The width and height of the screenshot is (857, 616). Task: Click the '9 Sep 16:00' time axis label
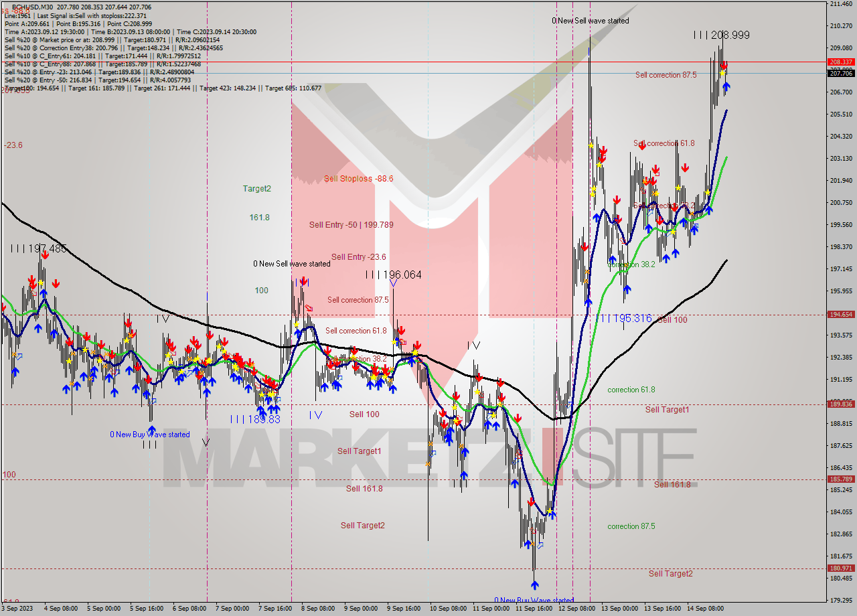404,609
